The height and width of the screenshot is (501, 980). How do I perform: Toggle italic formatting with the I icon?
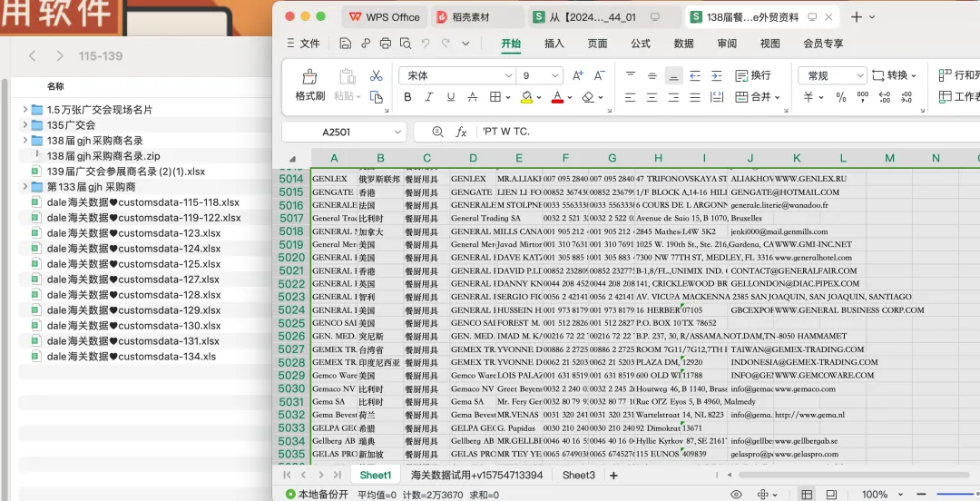click(x=428, y=97)
